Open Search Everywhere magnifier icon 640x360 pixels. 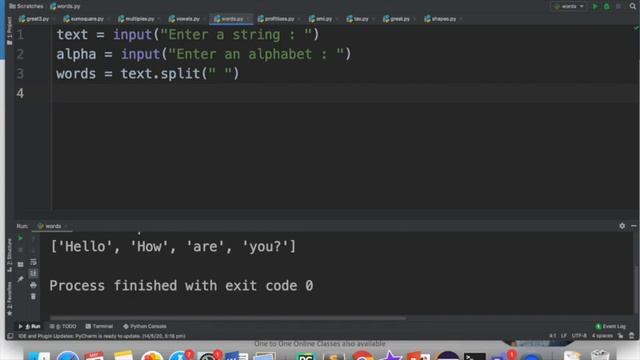(x=633, y=7)
